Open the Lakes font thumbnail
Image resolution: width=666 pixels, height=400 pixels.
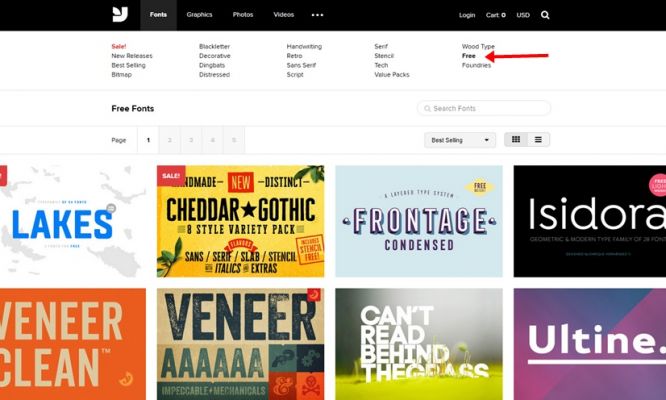coord(73,221)
